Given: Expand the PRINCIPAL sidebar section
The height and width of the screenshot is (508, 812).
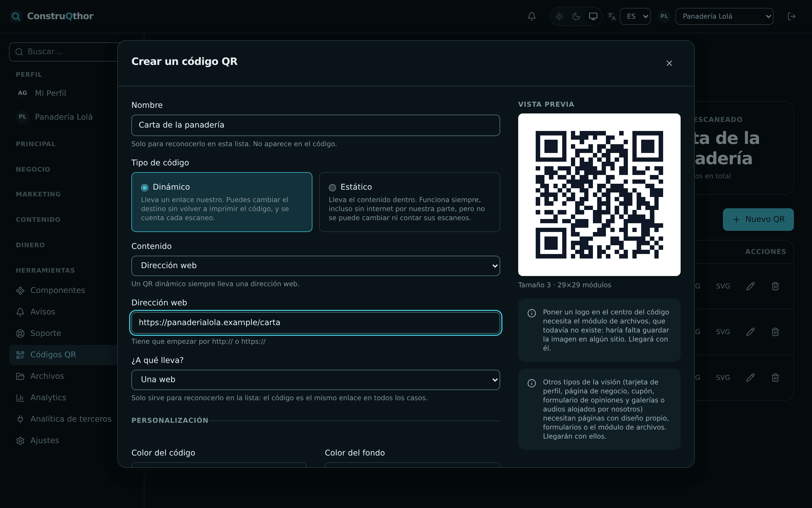Looking at the screenshot, I should click(x=36, y=144).
